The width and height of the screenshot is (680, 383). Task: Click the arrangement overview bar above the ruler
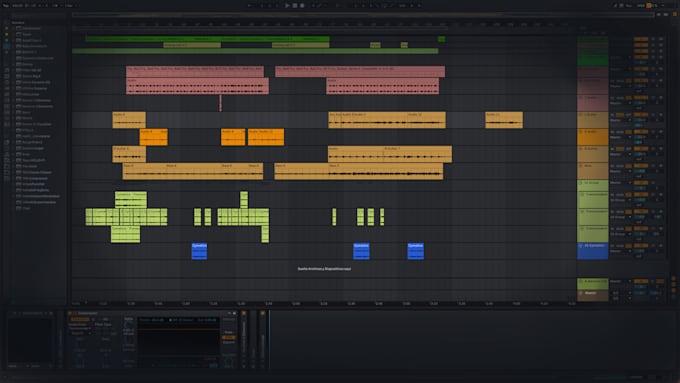[x=363, y=15]
